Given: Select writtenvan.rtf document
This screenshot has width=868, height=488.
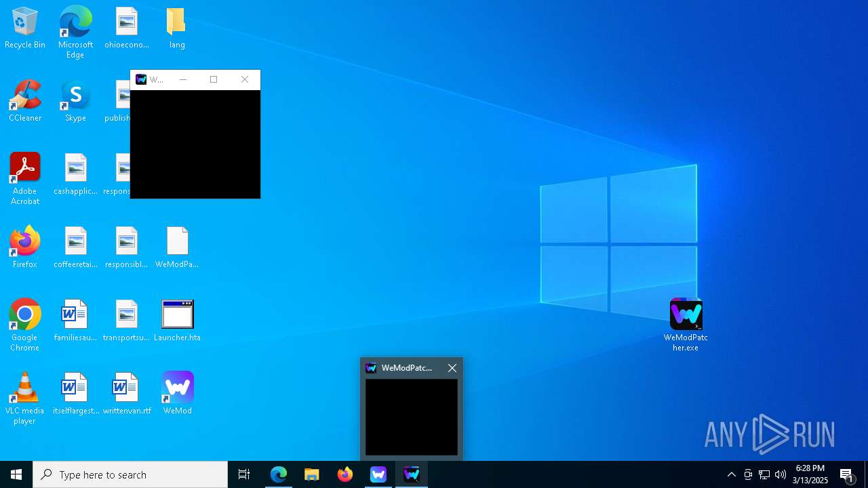Looking at the screenshot, I should point(126,394).
